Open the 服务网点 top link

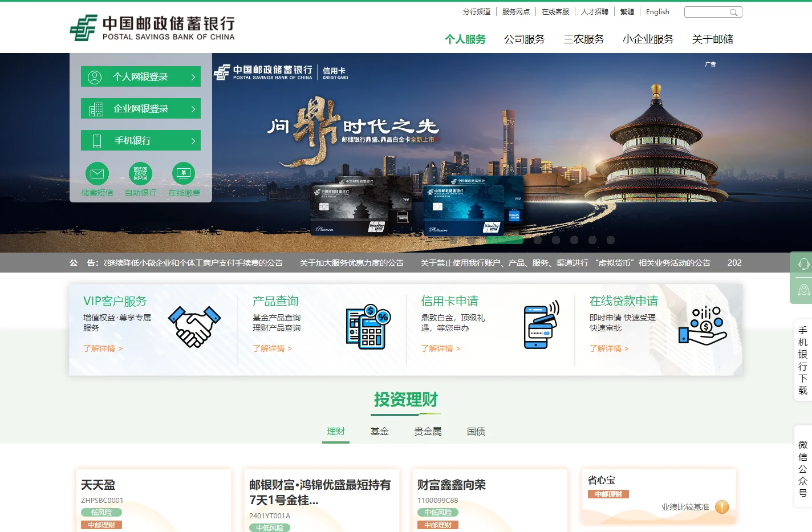click(x=516, y=12)
